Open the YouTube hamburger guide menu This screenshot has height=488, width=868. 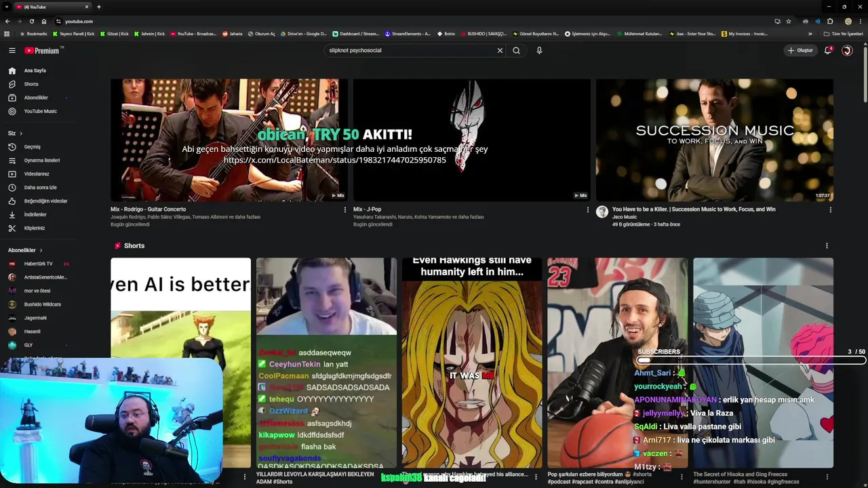pos(12,50)
